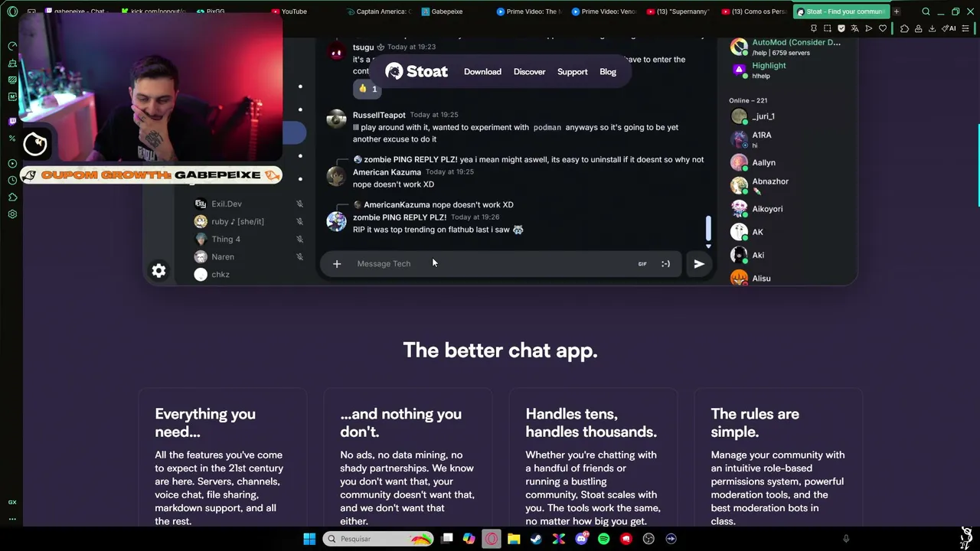Click the Stoat logo in the navigation bar
The width and height of the screenshot is (980, 551).
(416, 71)
